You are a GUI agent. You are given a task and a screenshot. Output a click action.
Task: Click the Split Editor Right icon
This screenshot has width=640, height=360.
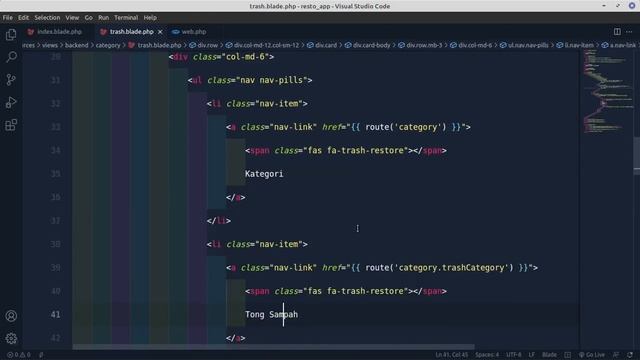point(617,31)
